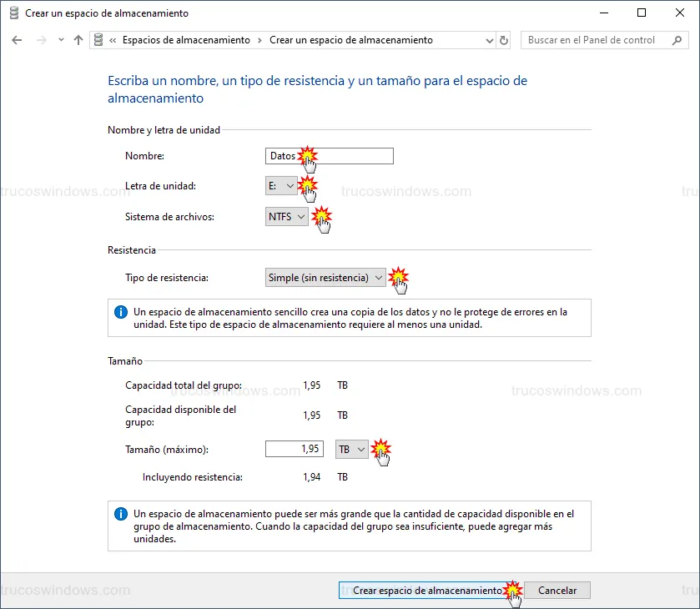Open the address bar history dropdown
This screenshot has width=700, height=609.
tap(488, 40)
